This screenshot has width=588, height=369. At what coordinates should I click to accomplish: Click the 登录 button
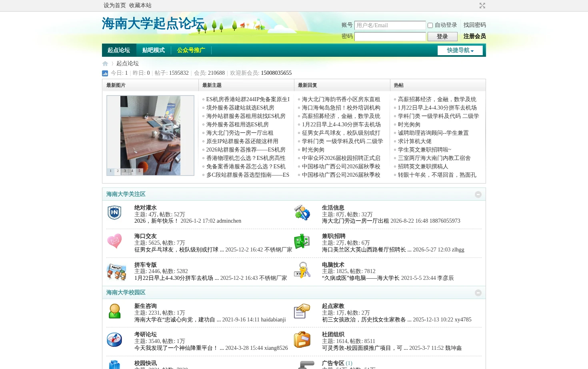point(442,36)
